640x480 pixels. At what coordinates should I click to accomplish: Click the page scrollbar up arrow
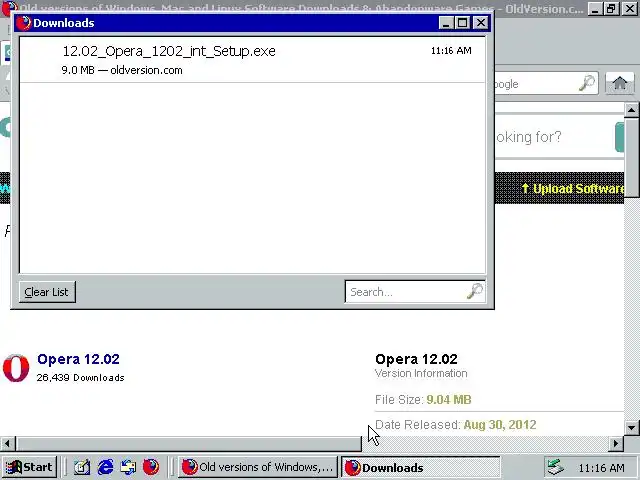coord(631,109)
